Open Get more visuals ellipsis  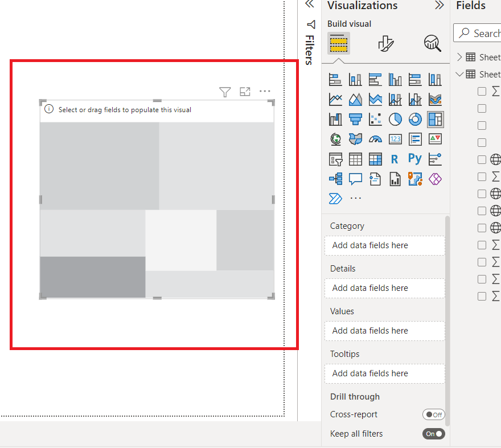click(x=355, y=199)
